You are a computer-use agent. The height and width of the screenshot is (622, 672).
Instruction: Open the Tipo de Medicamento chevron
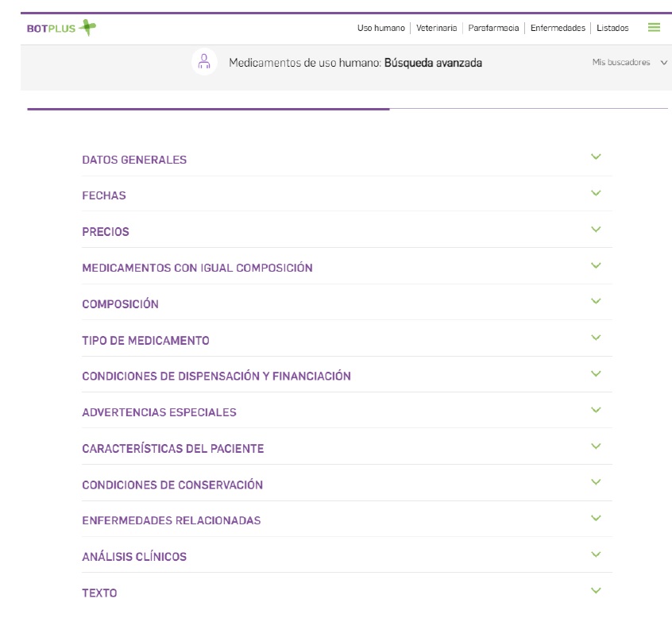click(596, 338)
